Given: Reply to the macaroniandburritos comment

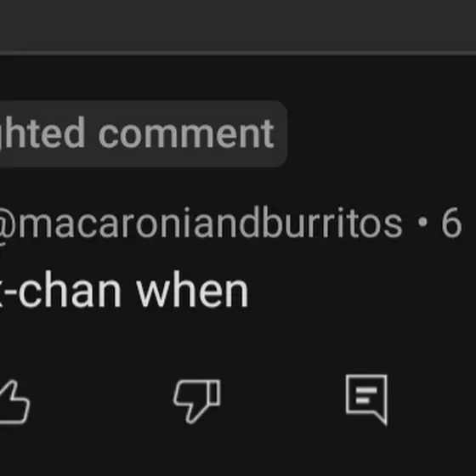Looking at the screenshot, I should pos(366,399).
